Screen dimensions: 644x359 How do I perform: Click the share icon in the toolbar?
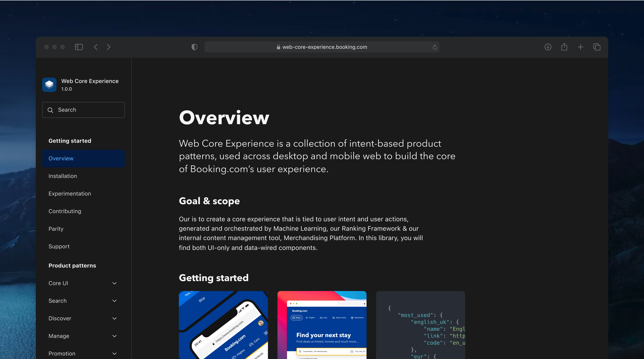tap(564, 47)
